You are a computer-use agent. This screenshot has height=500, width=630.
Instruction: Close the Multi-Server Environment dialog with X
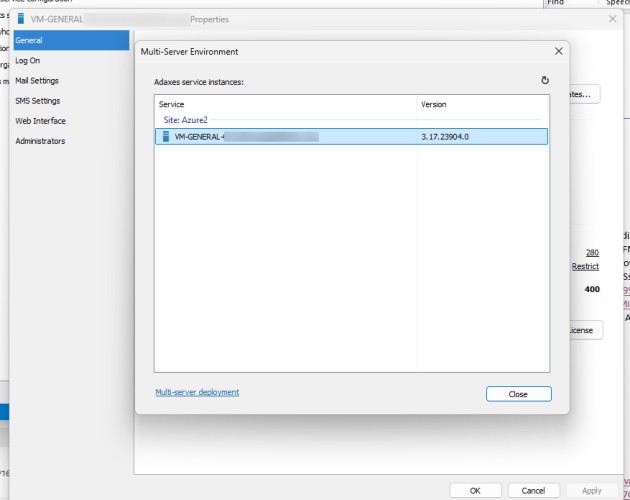click(558, 50)
